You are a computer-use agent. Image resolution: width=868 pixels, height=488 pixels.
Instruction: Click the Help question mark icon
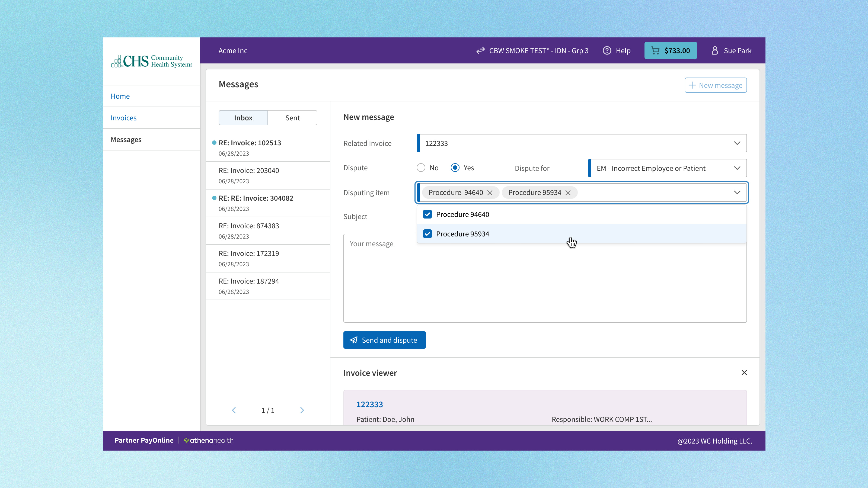coord(607,50)
